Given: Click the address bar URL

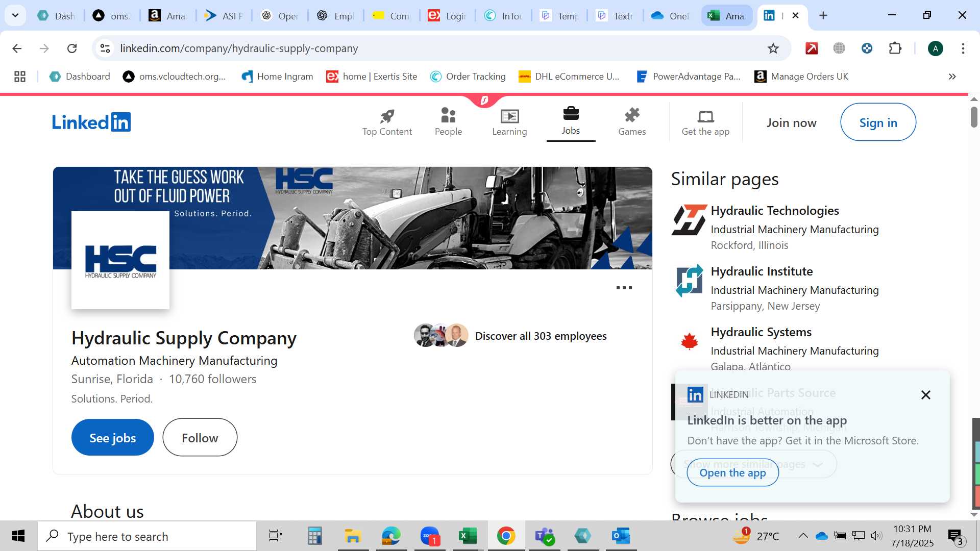Looking at the screenshot, I should tap(239, 48).
